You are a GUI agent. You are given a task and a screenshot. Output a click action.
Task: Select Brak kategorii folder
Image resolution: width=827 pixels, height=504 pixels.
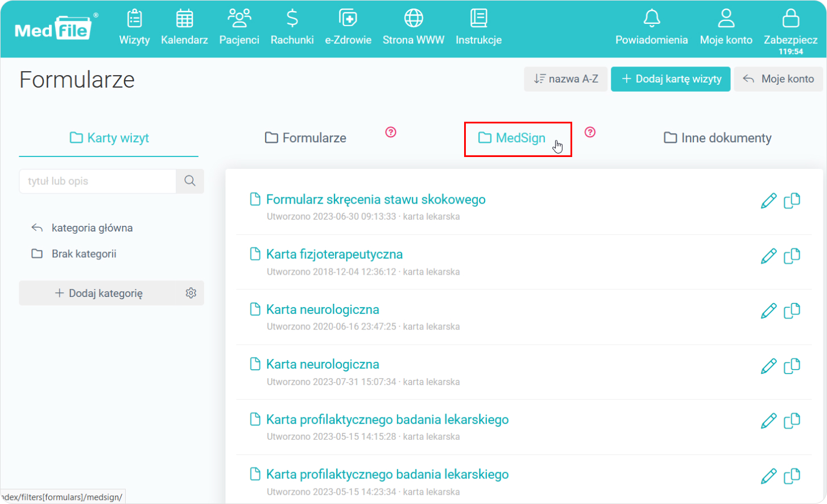[x=74, y=254]
